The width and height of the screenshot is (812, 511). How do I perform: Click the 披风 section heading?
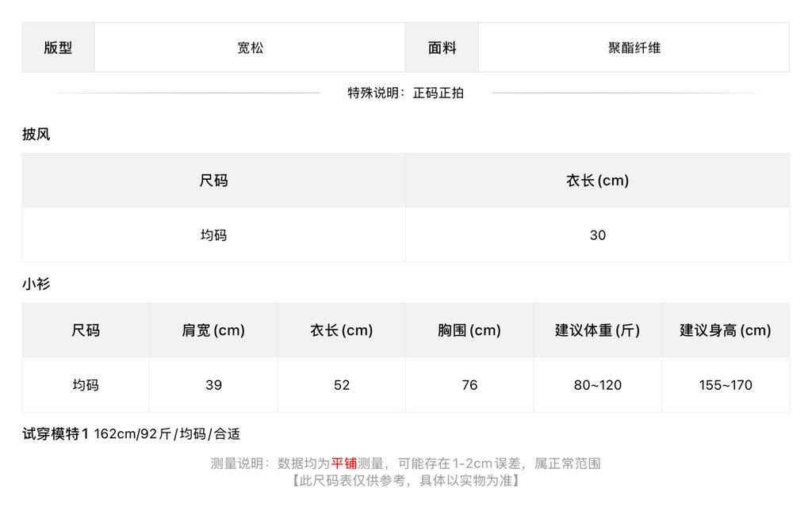point(36,135)
